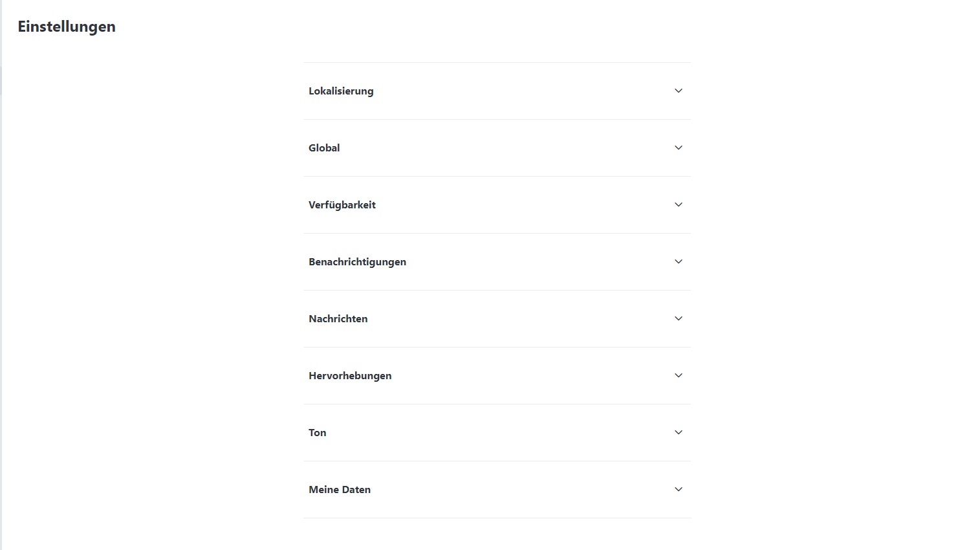Image resolution: width=980 pixels, height=550 pixels.
Task: Click the Einstellungen page heading
Action: [67, 27]
